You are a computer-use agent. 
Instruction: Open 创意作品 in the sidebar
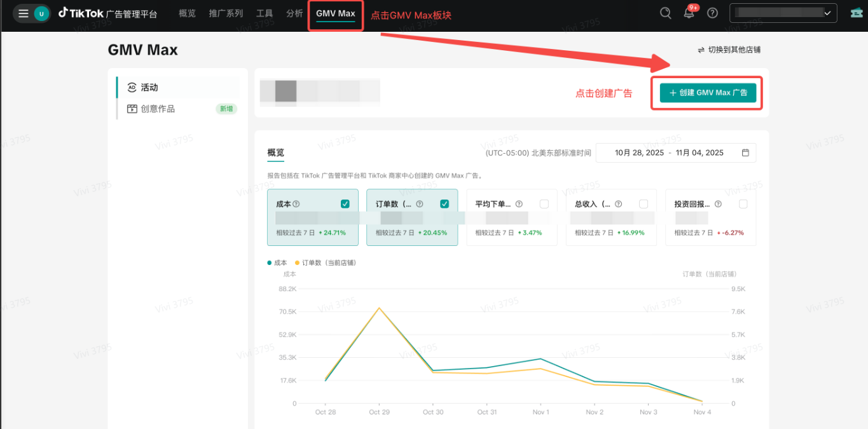click(x=157, y=108)
